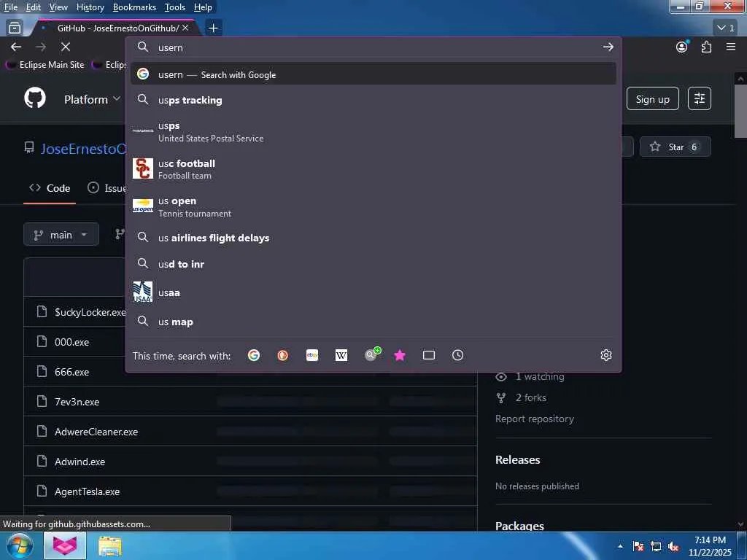Open the Tools menu
747x560 pixels.
coord(175,7)
